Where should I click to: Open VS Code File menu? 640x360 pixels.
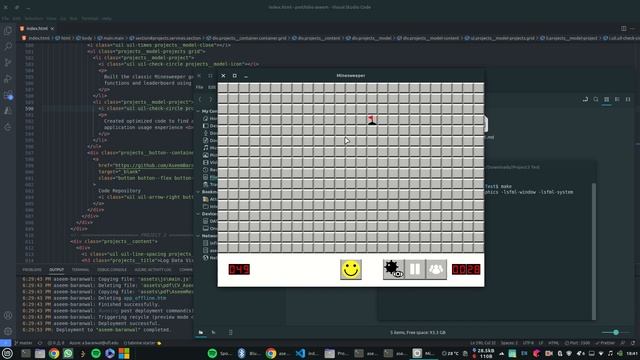5,18
